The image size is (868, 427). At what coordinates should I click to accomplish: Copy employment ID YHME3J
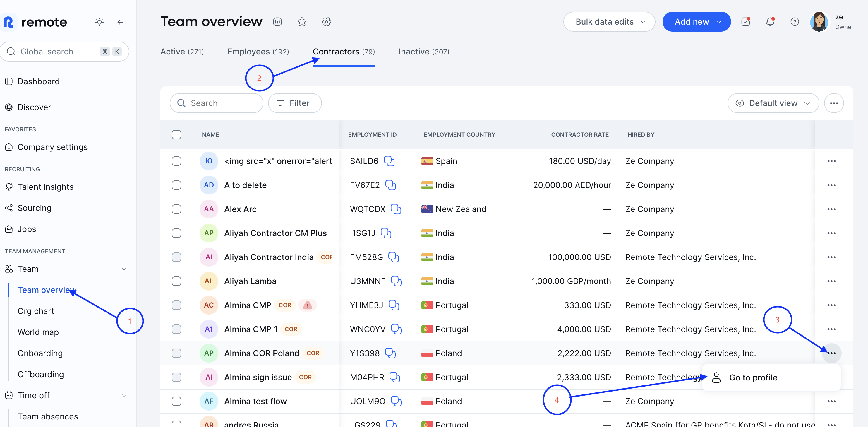[x=394, y=305]
